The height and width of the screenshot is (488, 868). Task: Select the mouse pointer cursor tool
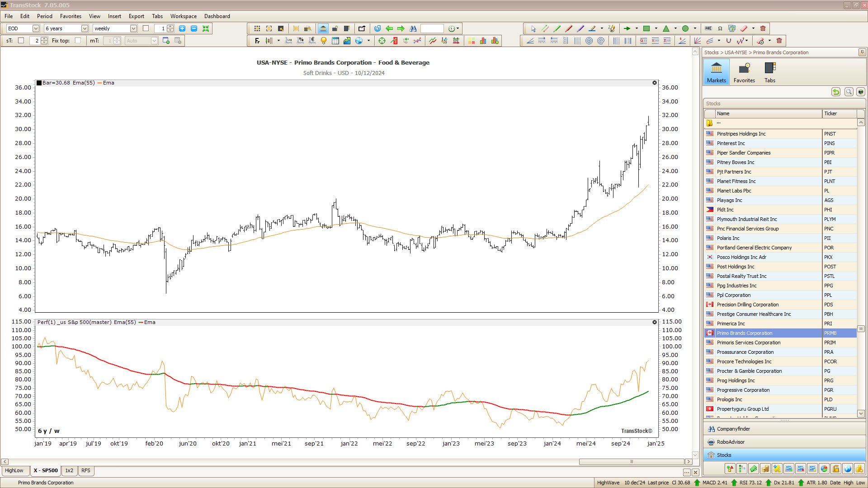coord(533,28)
